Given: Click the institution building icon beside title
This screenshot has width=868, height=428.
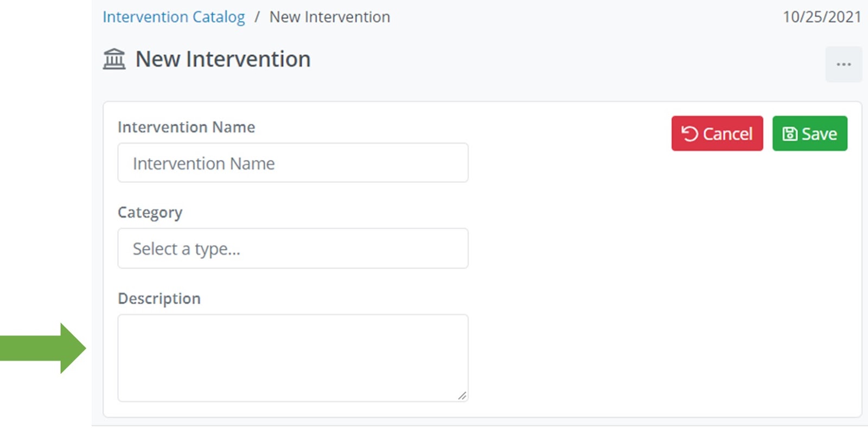Looking at the screenshot, I should pyautogui.click(x=114, y=59).
